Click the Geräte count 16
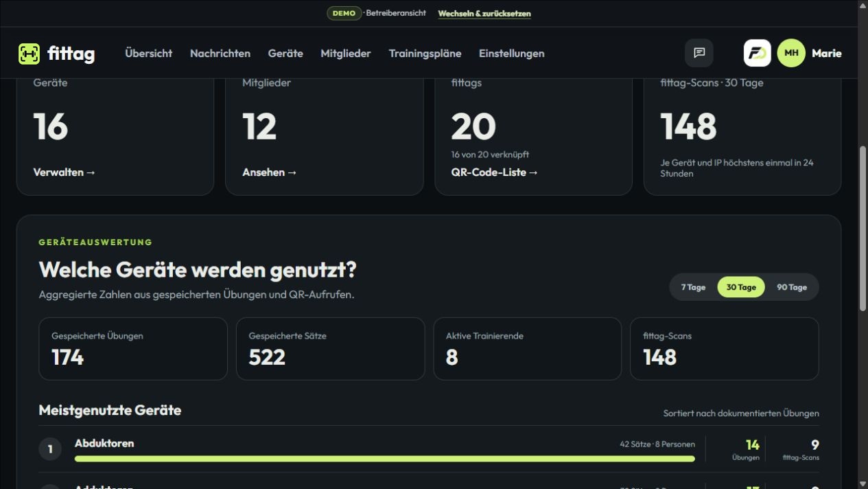The height and width of the screenshot is (489, 868). click(x=51, y=126)
